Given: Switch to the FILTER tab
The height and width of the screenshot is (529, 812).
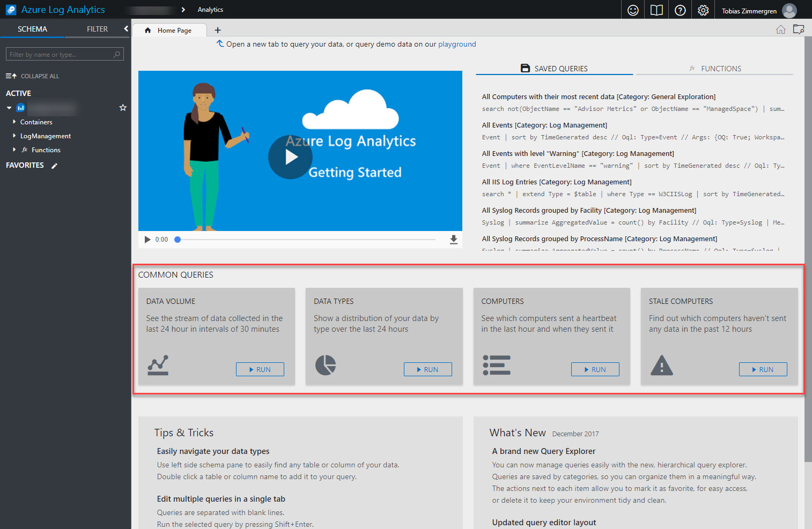Looking at the screenshot, I should pos(97,29).
